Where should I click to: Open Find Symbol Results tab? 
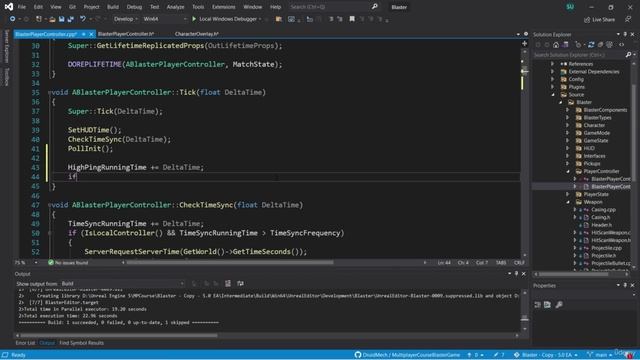81,343
